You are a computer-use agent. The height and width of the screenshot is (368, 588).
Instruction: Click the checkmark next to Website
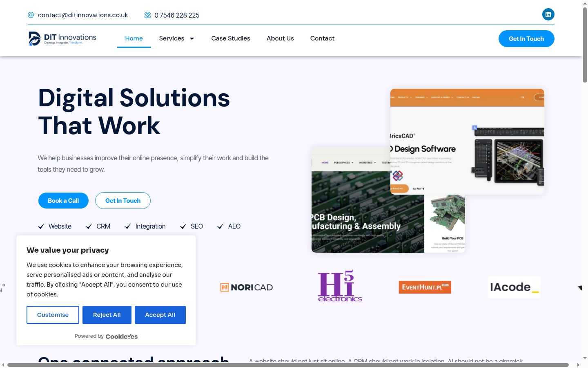point(41,227)
